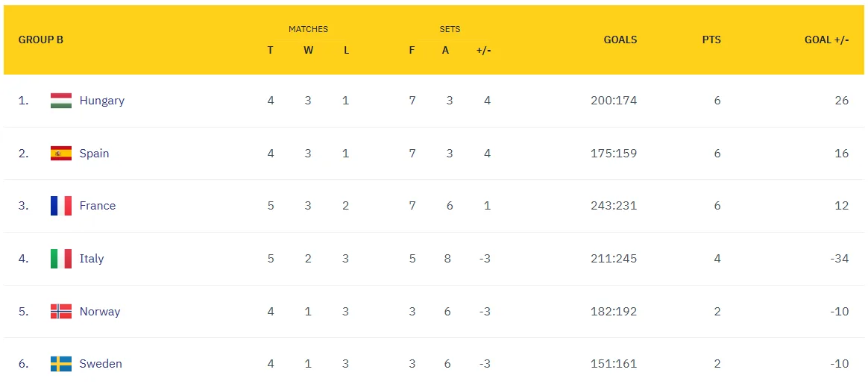Image resolution: width=868 pixels, height=390 pixels.
Task: Open the Sweden team link
Action: (x=101, y=364)
